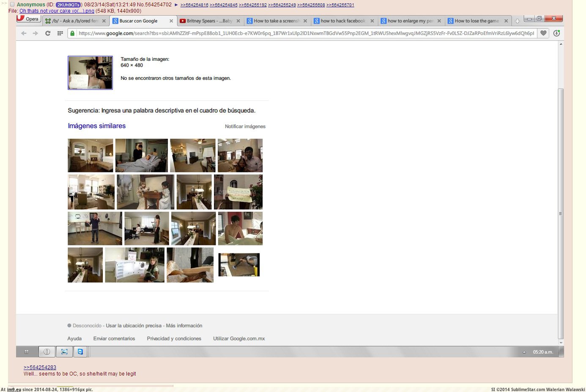Click 'Usar la ubicación precisa' link
586x392 pixels.
click(x=134, y=326)
